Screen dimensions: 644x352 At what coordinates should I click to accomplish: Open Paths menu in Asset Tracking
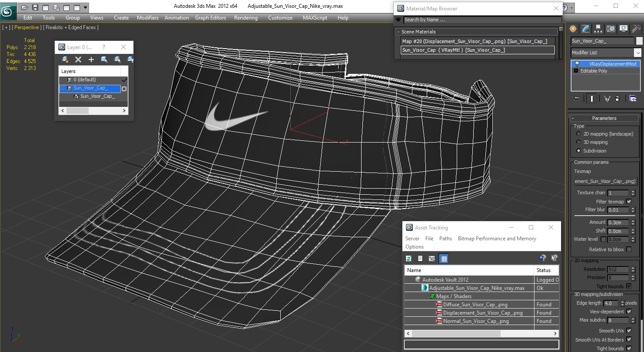(445, 239)
